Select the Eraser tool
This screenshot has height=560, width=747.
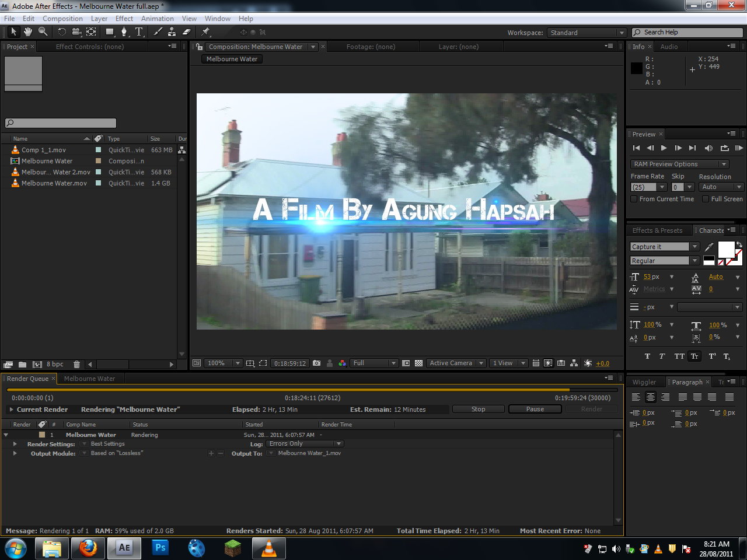(187, 32)
